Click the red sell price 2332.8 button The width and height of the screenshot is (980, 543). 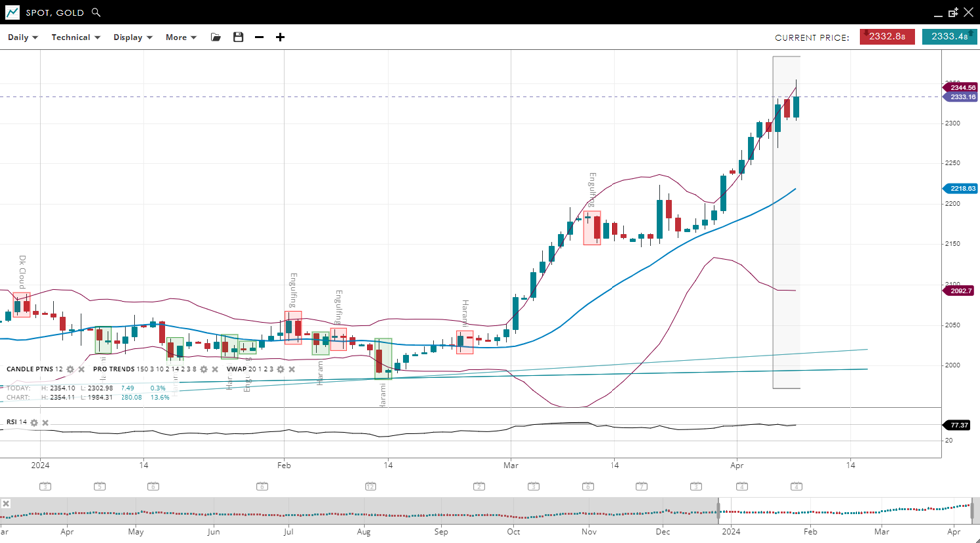click(x=887, y=37)
